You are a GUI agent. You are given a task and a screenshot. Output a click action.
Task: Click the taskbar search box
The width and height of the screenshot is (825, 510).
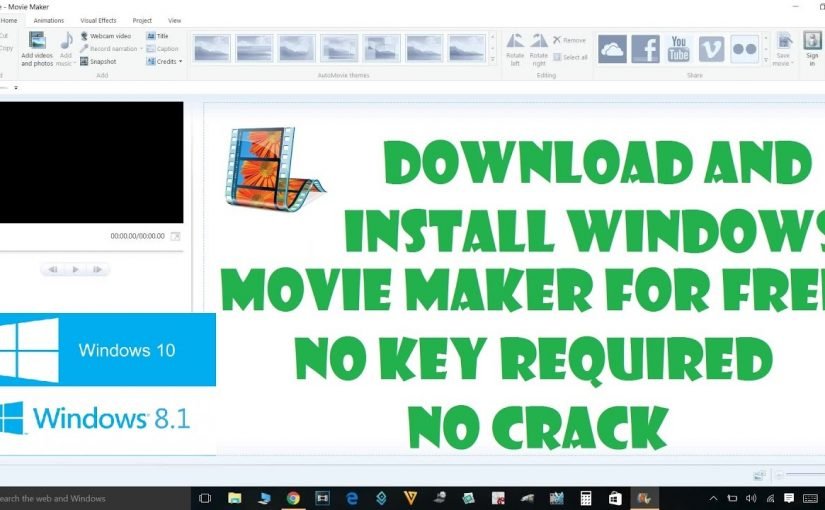point(95,498)
